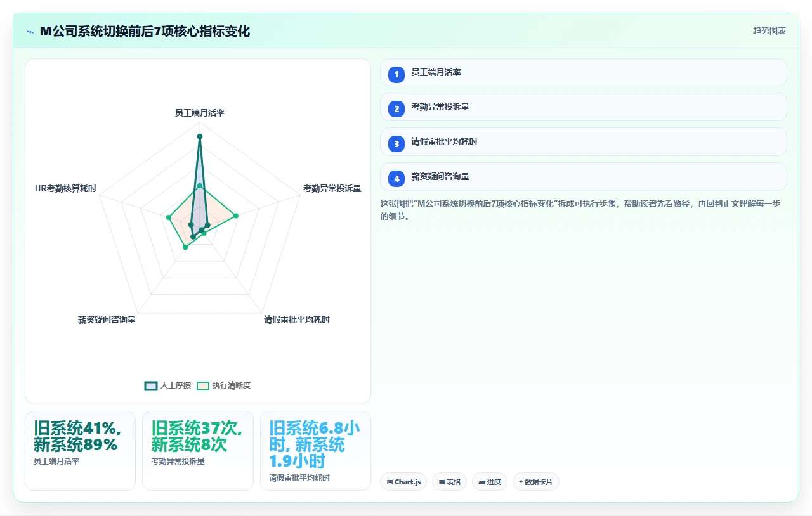
Task: Click the numbered badge 1 for 员工端月活率
Action: (x=396, y=74)
